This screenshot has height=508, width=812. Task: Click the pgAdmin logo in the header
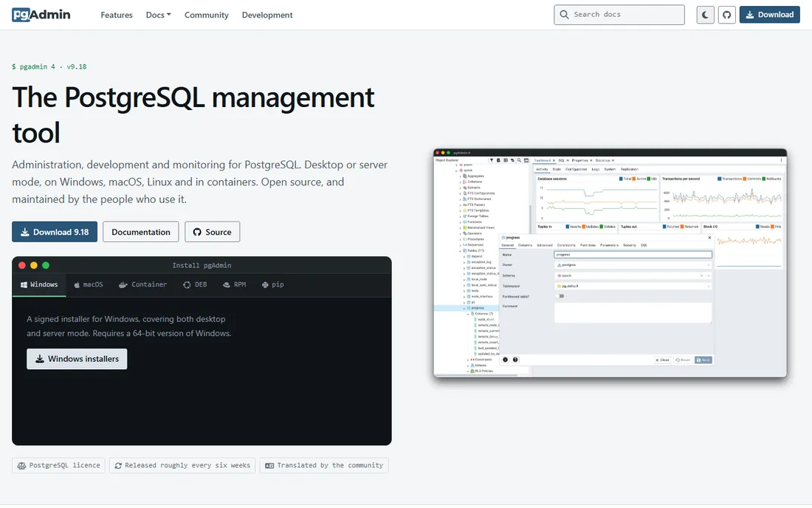41,15
